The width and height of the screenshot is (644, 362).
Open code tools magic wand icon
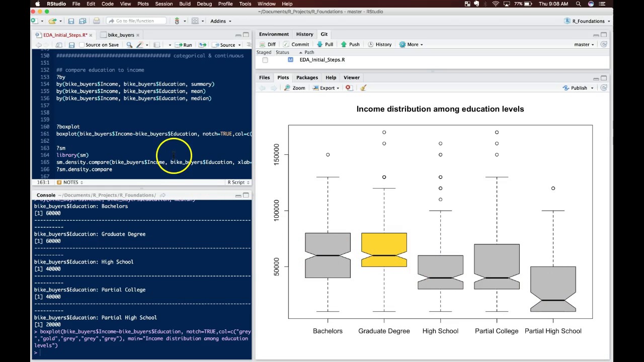140,45
